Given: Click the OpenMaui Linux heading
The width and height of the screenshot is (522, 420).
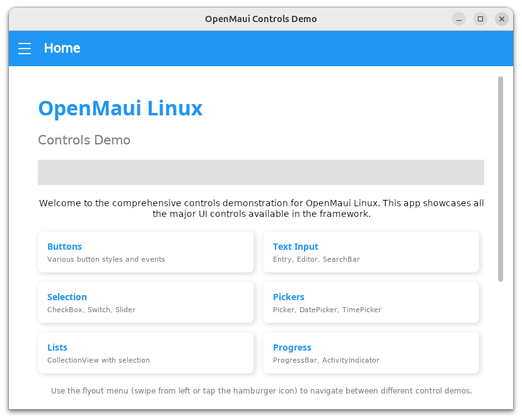Looking at the screenshot, I should (x=120, y=108).
